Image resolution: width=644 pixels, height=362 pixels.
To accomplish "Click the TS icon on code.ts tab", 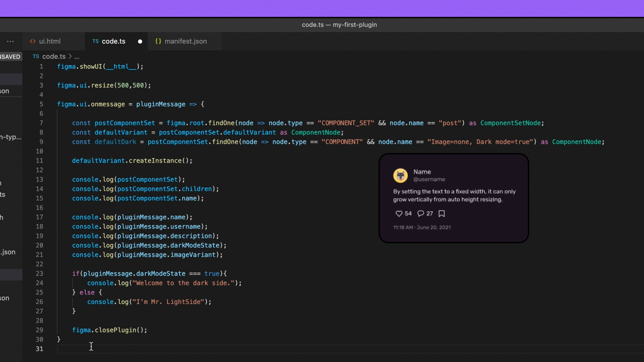I will (x=96, y=41).
